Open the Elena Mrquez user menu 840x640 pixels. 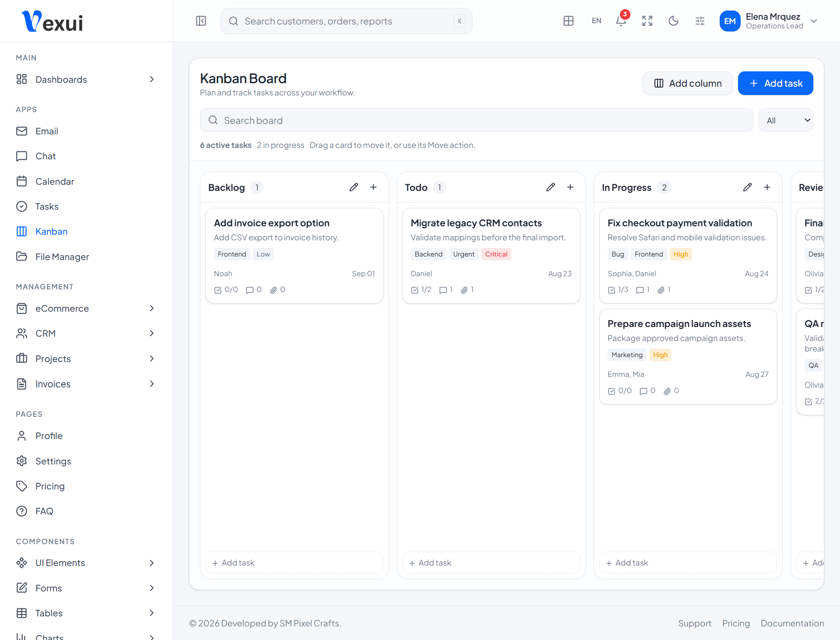[x=769, y=21]
